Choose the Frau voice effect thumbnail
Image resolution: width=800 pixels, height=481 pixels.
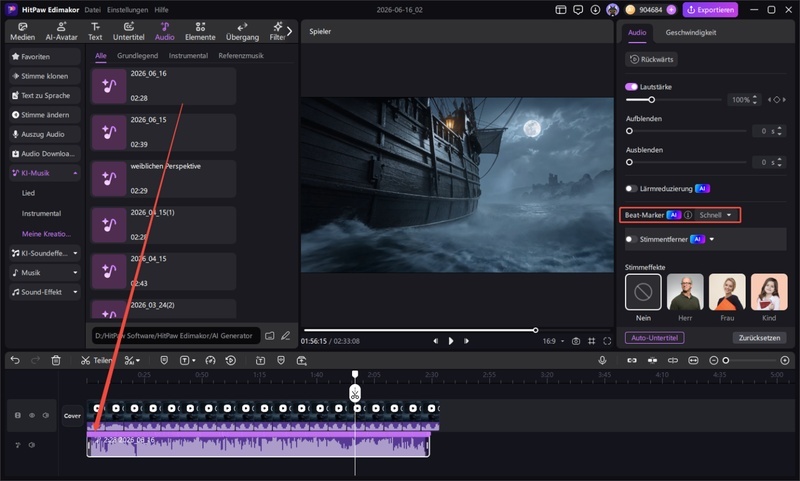[x=727, y=292]
